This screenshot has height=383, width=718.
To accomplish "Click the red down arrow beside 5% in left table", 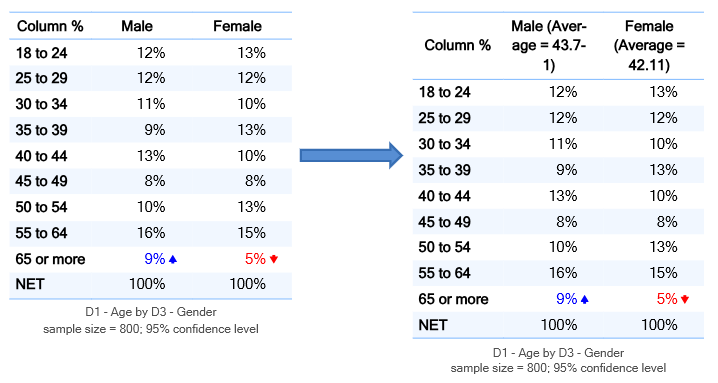I will 274,259.
